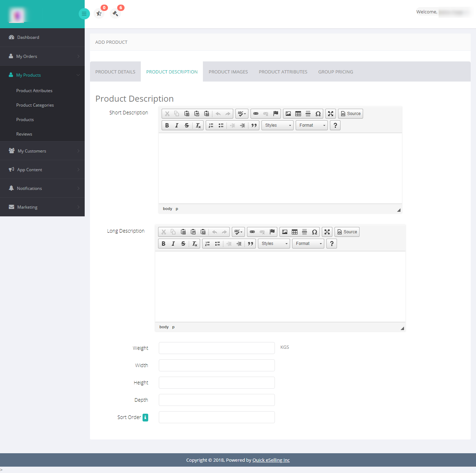This screenshot has height=473, width=476.
Task: Click the Weight input field
Action: (217, 348)
